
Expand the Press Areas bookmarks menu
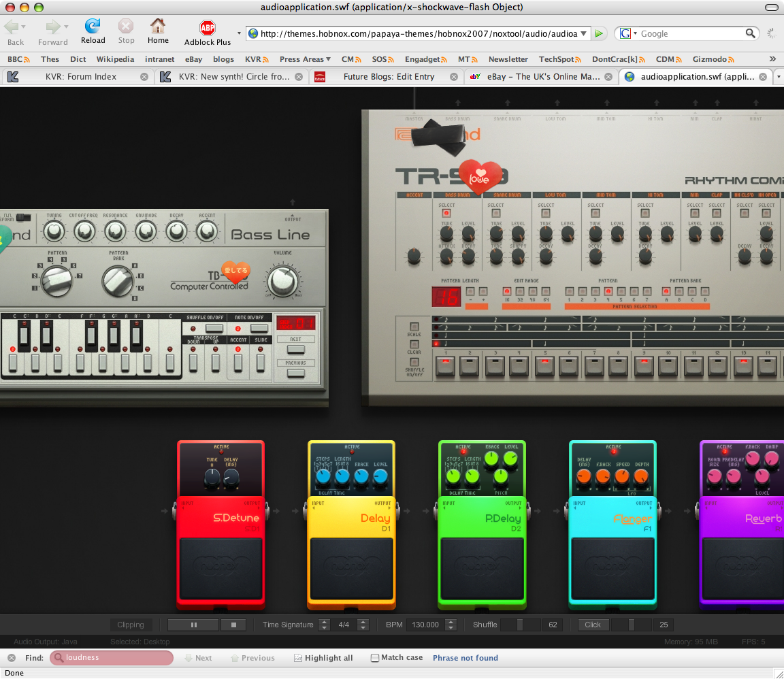(x=304, y=59)
